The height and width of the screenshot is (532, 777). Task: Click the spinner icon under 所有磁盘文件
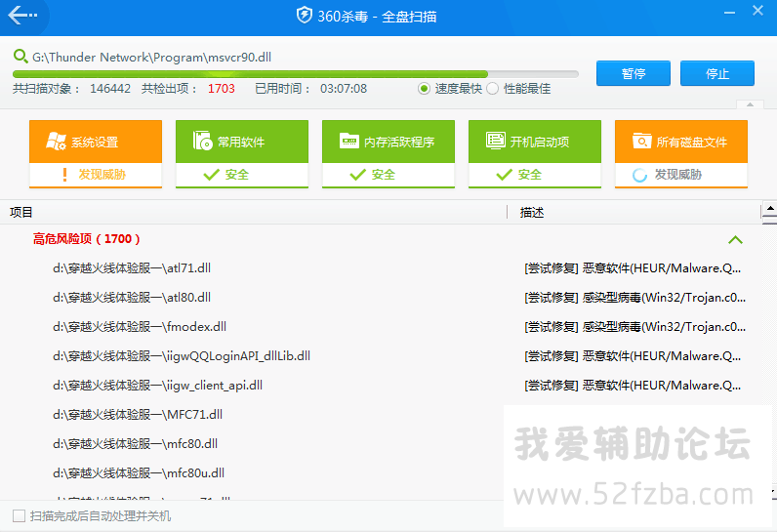[639, 175]
